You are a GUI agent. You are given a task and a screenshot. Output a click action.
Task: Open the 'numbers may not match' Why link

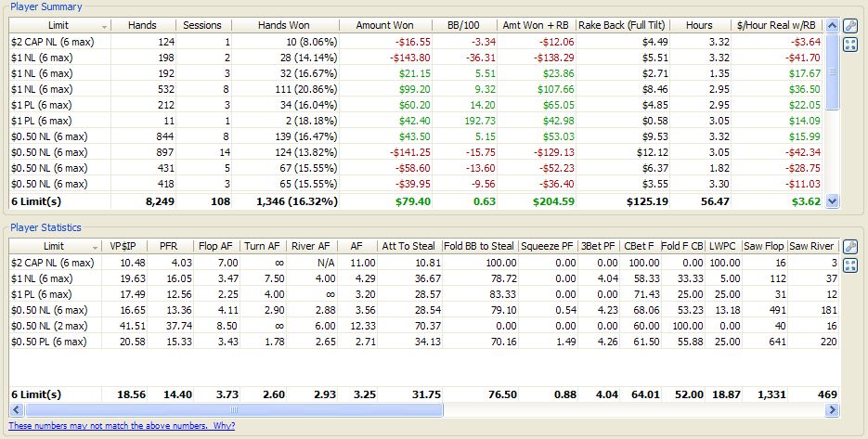(122, 425)
